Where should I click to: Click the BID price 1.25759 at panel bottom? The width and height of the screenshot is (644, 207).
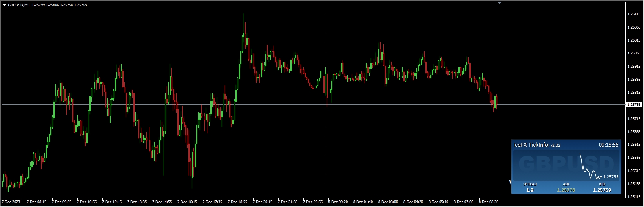[x=602, y=190]
